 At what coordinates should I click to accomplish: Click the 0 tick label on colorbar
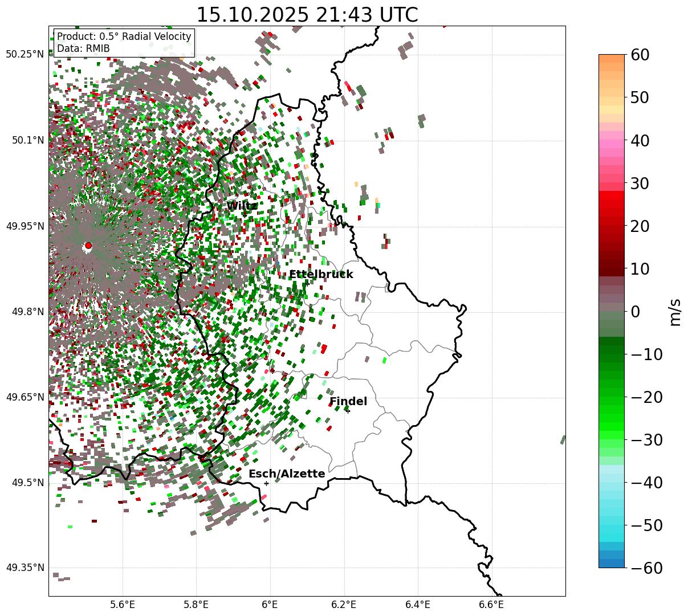[636, 311]
